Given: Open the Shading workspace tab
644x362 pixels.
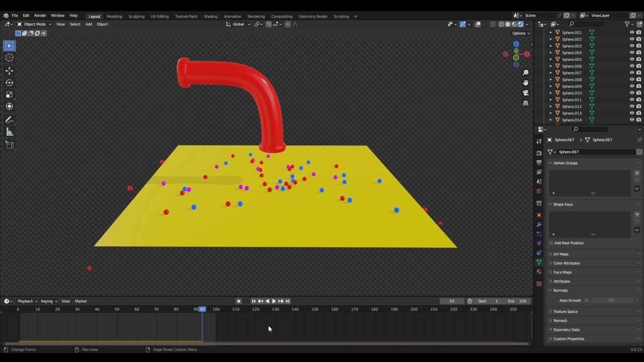Looking at the screenshot, I should pos(210,16).
